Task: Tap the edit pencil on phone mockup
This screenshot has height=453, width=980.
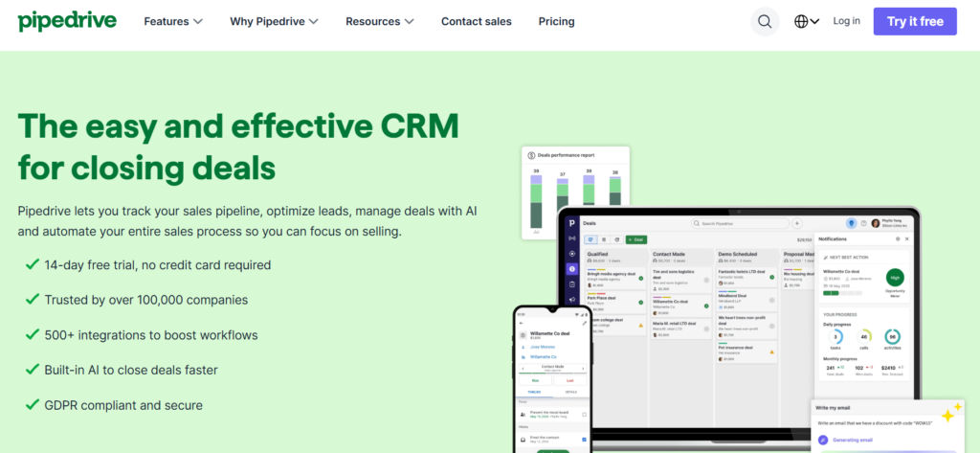Action: [585, 323]
